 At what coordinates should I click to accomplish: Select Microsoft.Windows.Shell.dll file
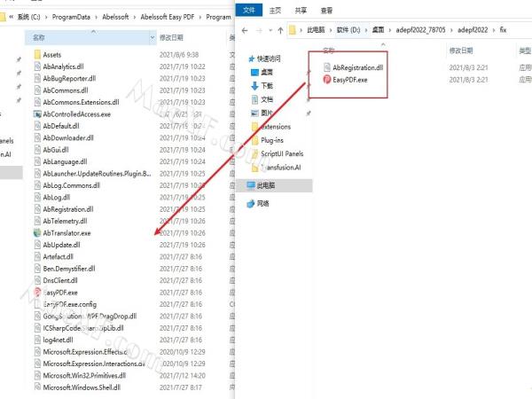(x=82, y=387)
